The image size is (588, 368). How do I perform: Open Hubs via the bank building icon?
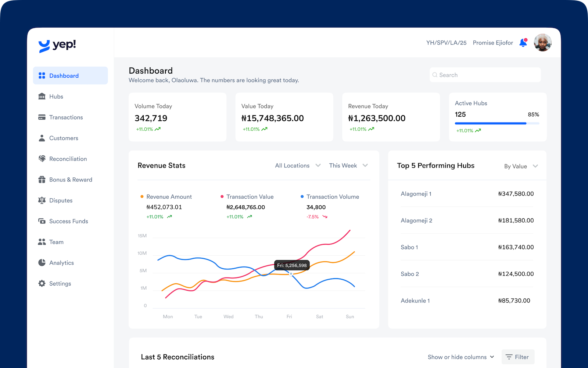42,96
